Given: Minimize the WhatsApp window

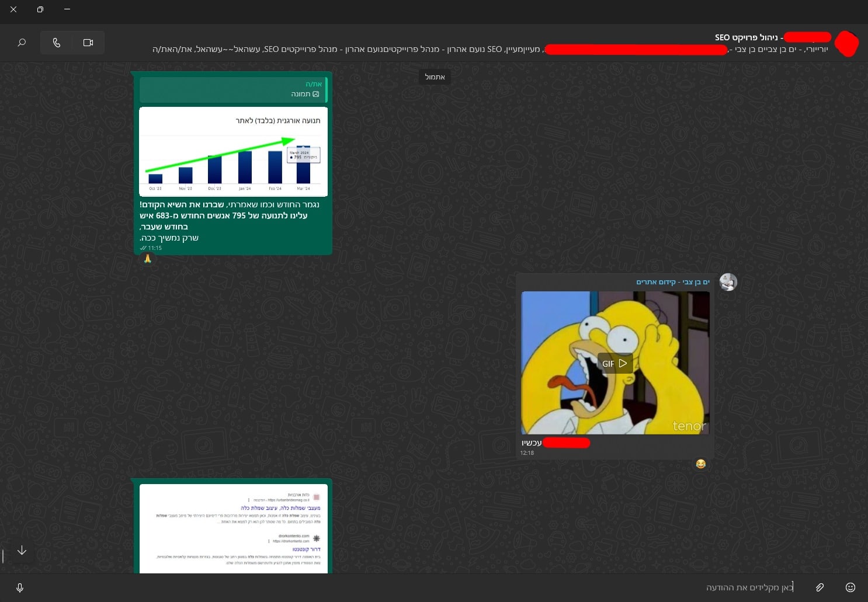Looking at the screenshot, I should (x=67, y=9).
